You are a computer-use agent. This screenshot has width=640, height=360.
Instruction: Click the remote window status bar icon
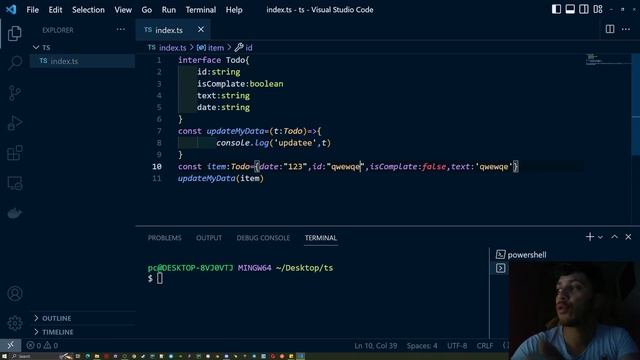coord(11,345)
